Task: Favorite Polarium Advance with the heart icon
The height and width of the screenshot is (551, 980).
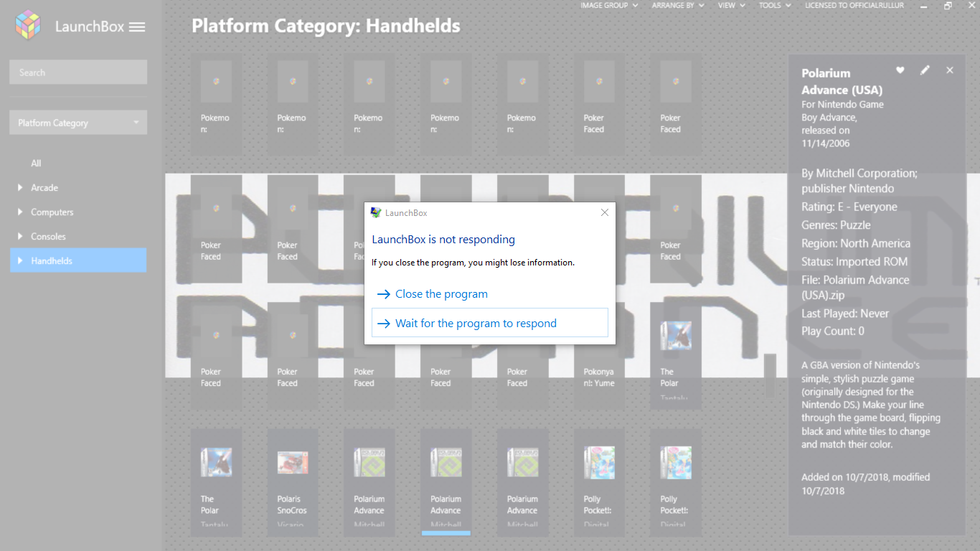Action: pos(900,70)
